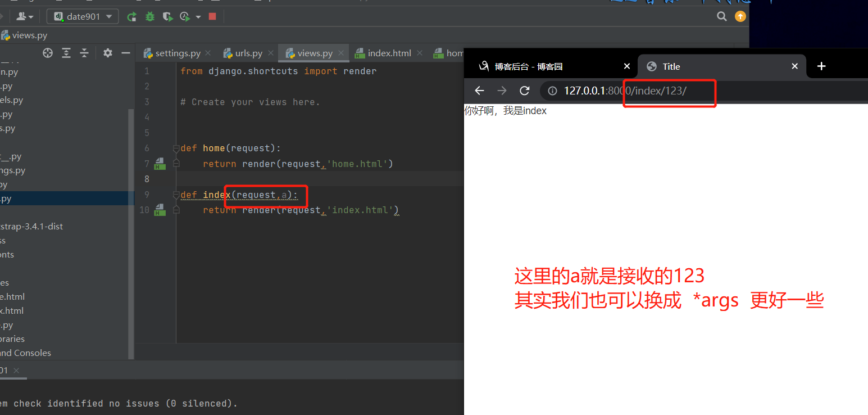This screenshot has height=415, width=868.
Task: Stop the running server with the red square
Action: coord(212,16)
